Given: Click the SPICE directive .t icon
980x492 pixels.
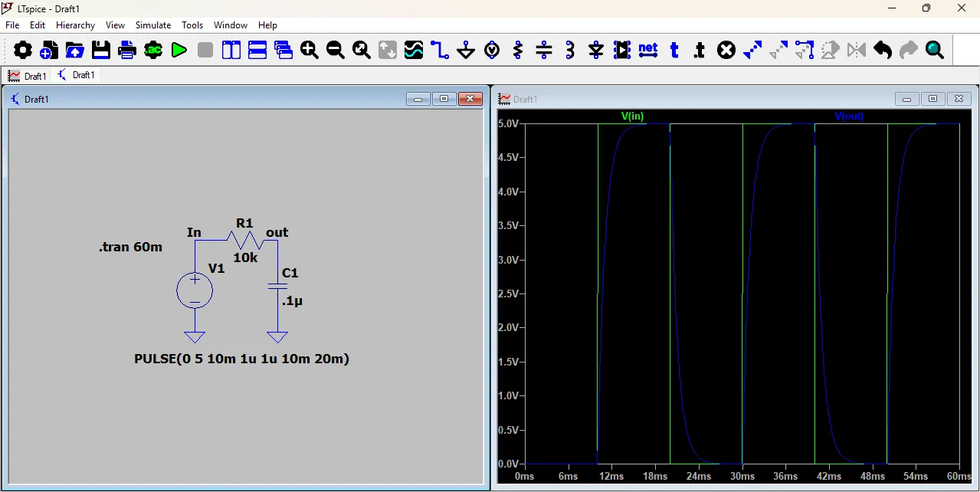Looking at the screenshot, I should click(700, 51).
